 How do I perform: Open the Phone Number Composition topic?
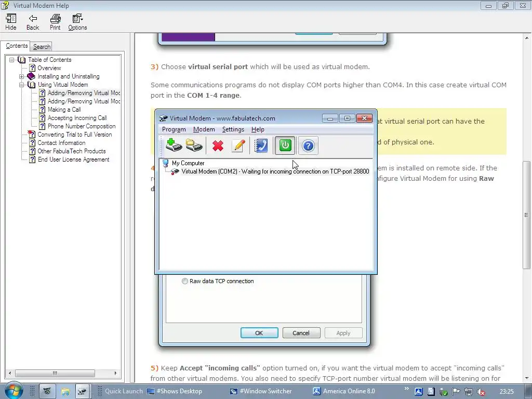click(x=82, y=126)
